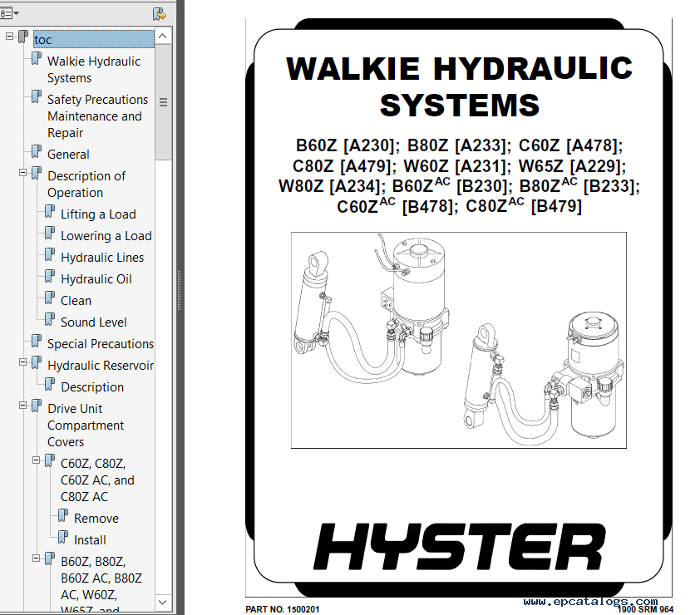Click icon beside Safety Precautions bookmark
700x615 pixels.
(x=36, y=97)
